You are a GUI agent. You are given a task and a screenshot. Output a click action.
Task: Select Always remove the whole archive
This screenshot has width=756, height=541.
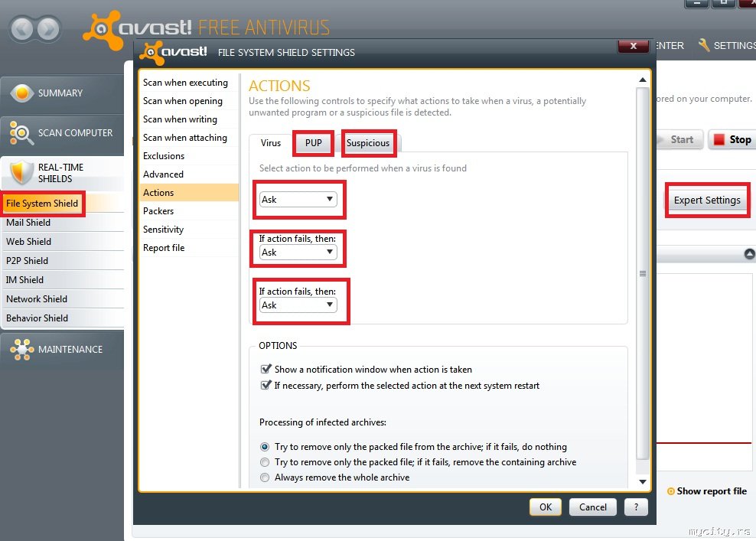point(265,477)
